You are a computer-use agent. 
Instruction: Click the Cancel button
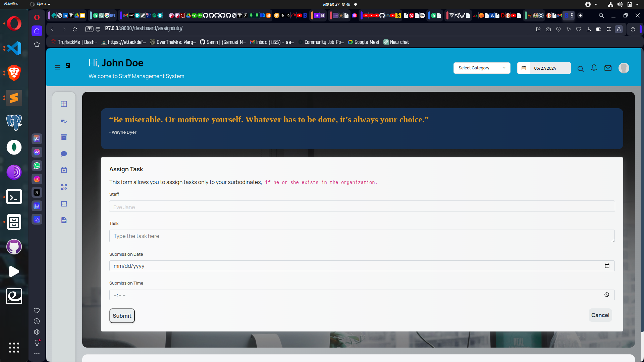600,315
